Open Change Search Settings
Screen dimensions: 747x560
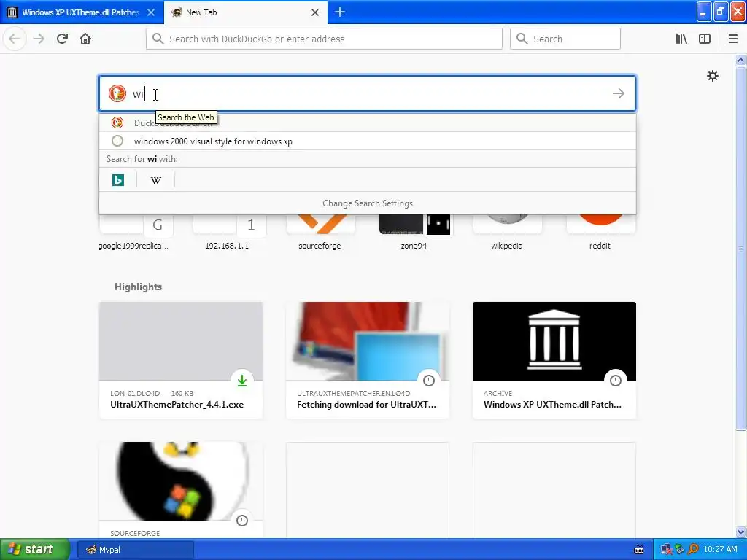pyautogui.click(x=368, y=203)
